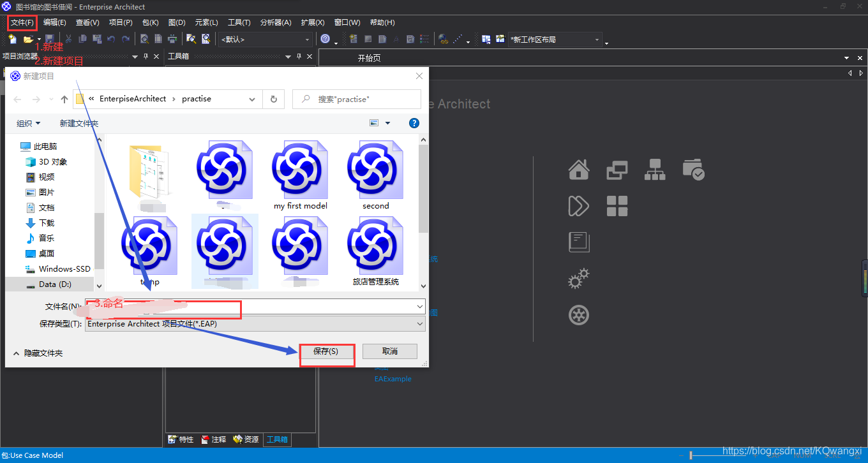Select the hotel management system file
This screenshot has height=463, width=868.
point(375,251)
